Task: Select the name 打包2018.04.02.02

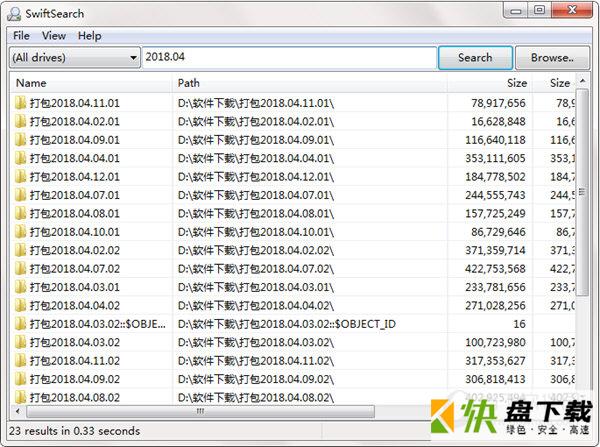Action: pyautogui.click(x=75, y=250)
